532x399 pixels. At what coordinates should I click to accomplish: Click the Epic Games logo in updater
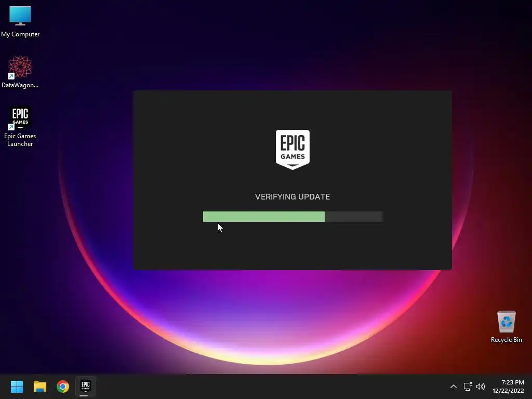click(x=292, y=150)
